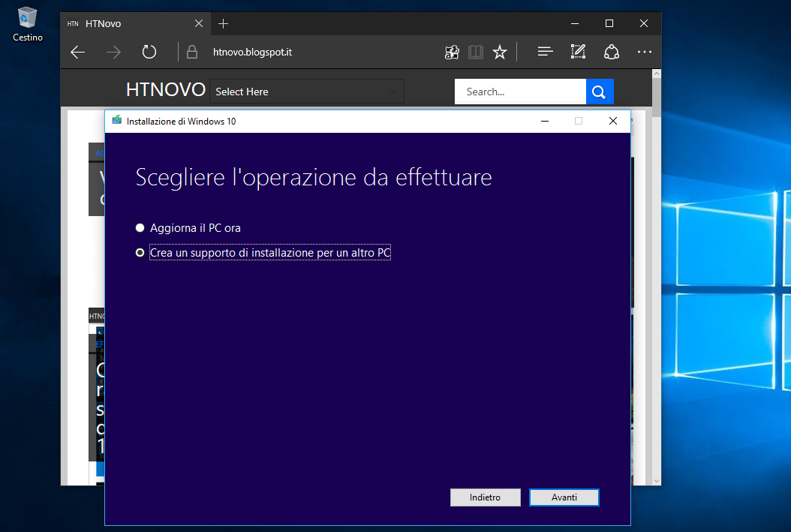Click the scrollbar up arrow in Edge
The height and width of the screenshot is (532, 791).
click(657, 74)
